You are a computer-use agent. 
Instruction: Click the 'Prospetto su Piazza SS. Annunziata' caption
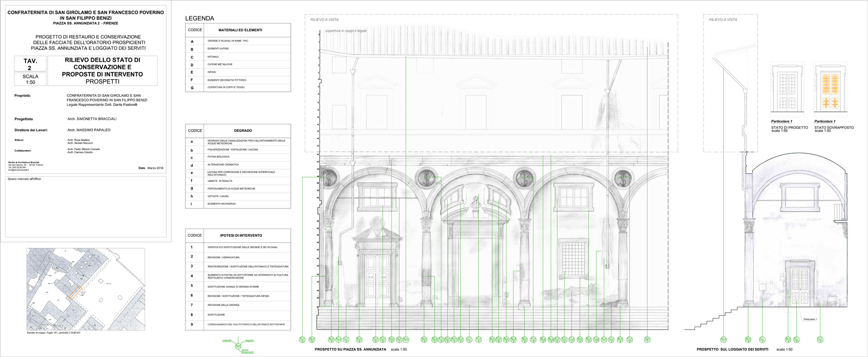[x=350, y=350]
